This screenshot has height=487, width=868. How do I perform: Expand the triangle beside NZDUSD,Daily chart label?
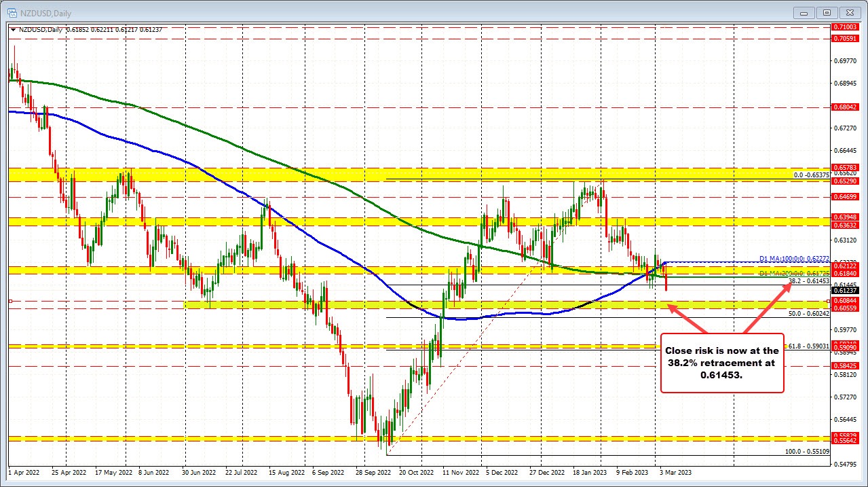click(x=13, y=29)
